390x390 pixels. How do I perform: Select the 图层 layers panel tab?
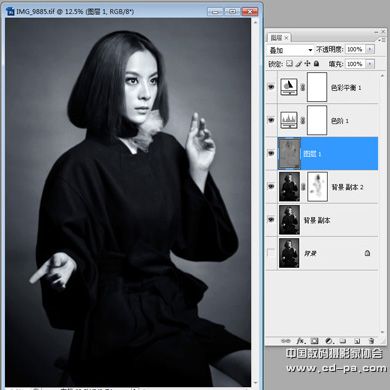tap(278, 38)
